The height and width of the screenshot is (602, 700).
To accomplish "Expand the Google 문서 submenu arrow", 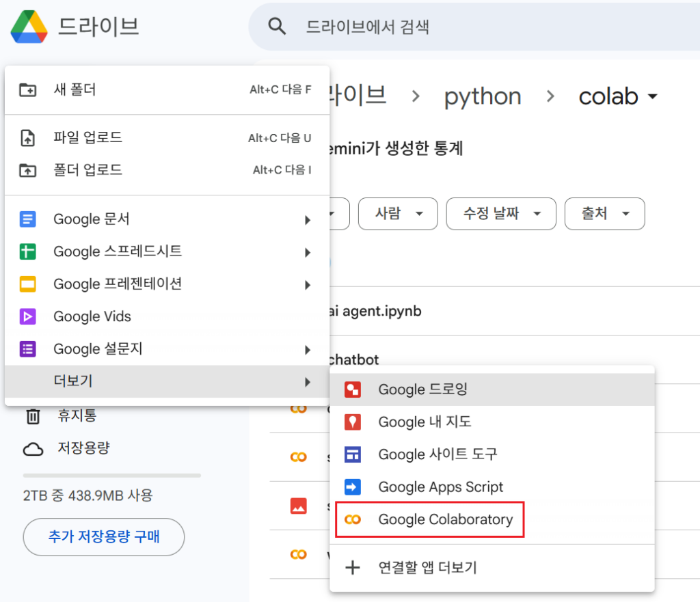I will [x=308, y=220].
